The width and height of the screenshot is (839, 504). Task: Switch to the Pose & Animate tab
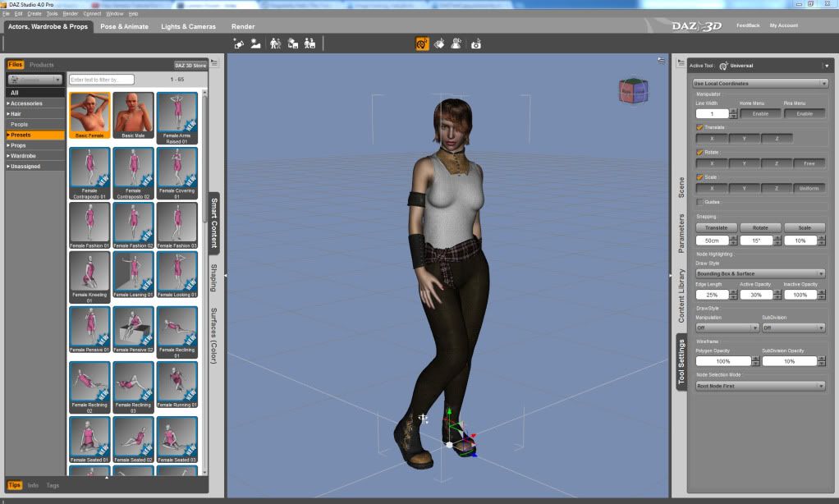point(125,26)
